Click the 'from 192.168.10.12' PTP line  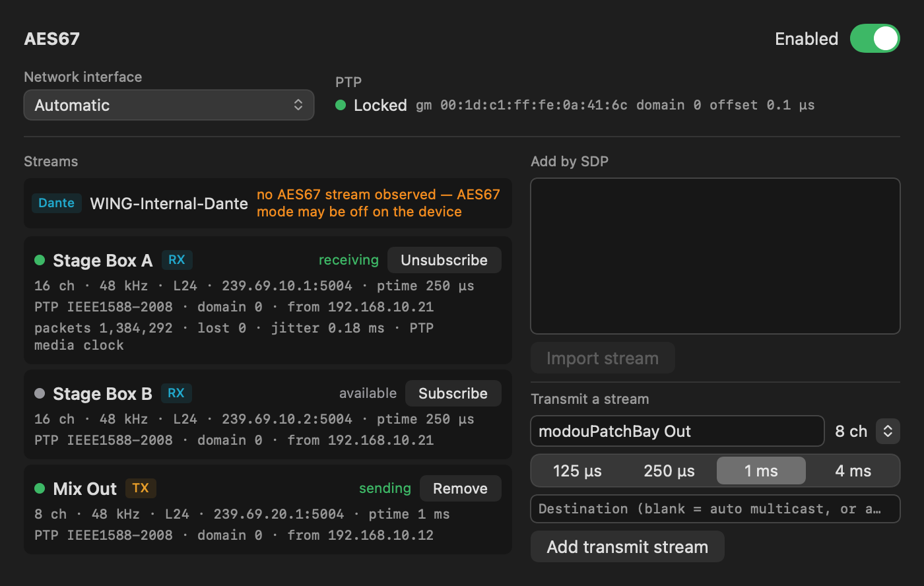(360, 535)
